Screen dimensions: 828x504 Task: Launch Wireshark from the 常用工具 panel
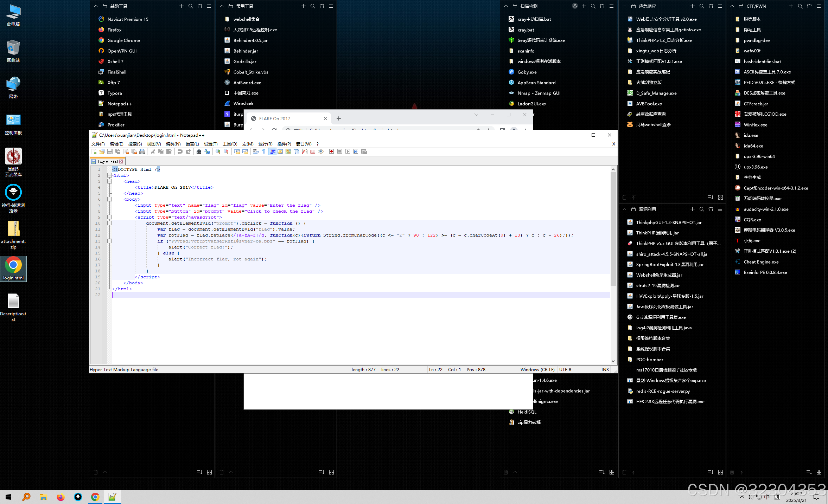[243, 103]
